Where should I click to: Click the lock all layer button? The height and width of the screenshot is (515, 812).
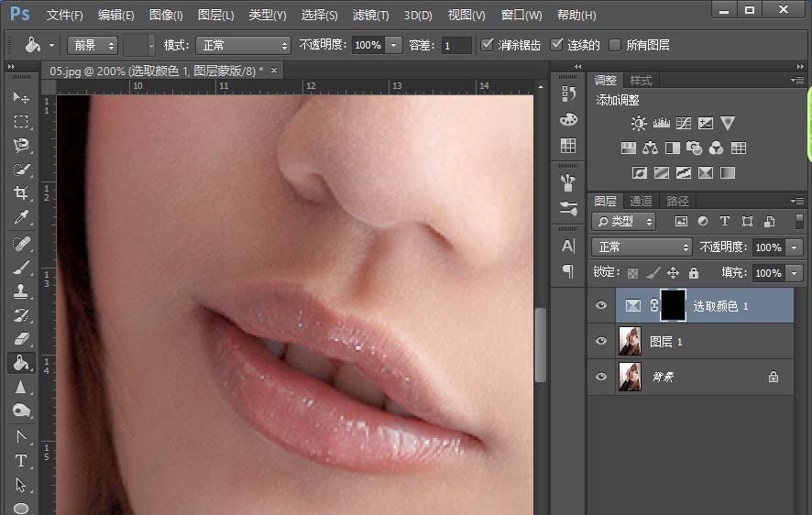pyautogui.click(x=694, y=273)
